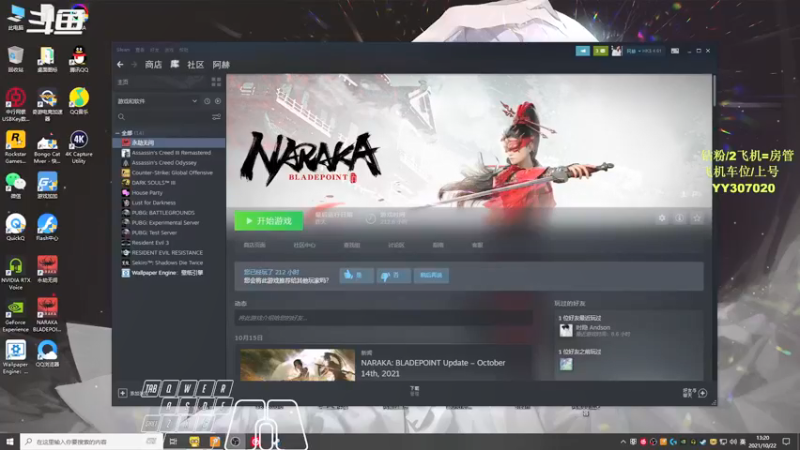Screen dimensions: 800x450
Task: Open 4K Capture Utility desktop icon
Action: pyautogui.click(x=79, y=146)
